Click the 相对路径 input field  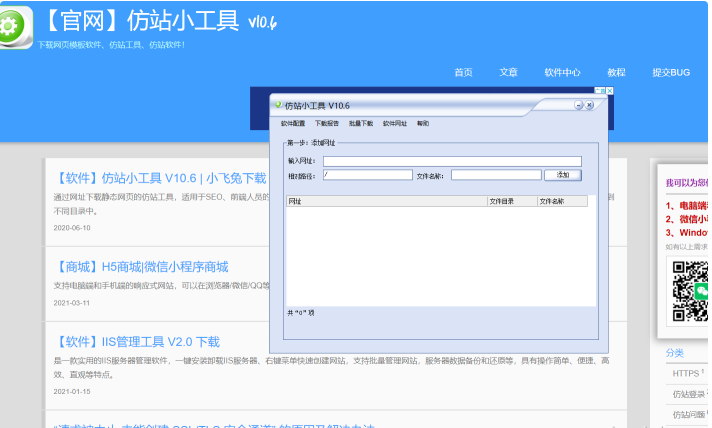click(x=368, y=175)
